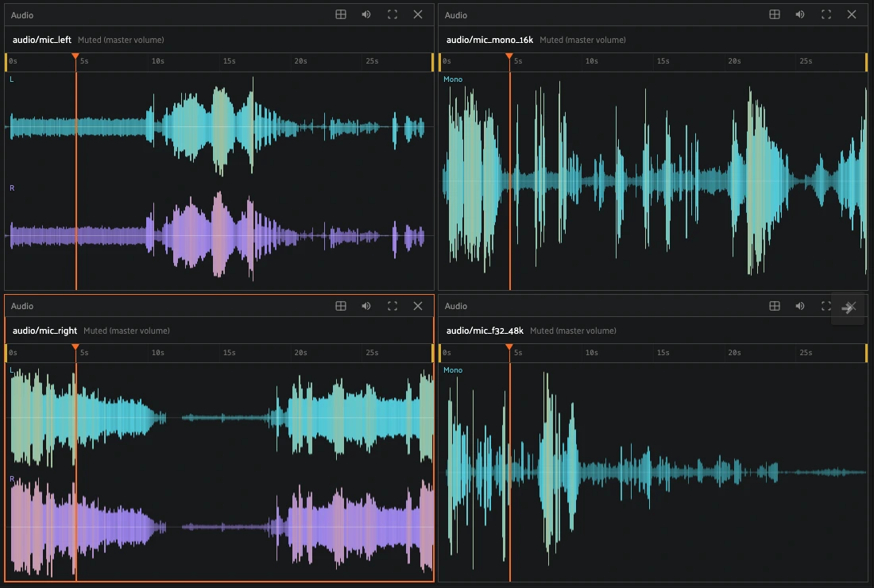
Task: Seek to 20s on mic_mono_16k timeline ruler
Action: coord(734,60)
